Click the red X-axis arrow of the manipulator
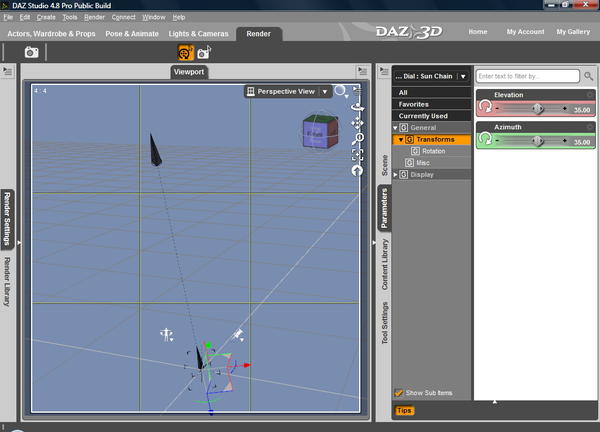600x432 pixels. [247, 365]
